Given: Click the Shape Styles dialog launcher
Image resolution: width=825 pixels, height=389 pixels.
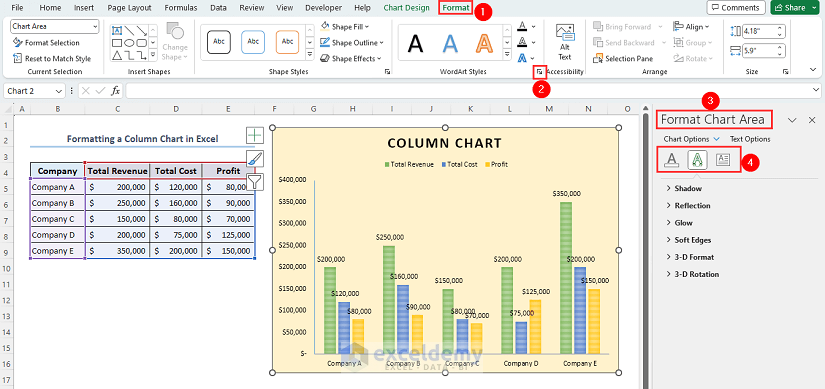Looking at the screenshot, I should 387,71.
